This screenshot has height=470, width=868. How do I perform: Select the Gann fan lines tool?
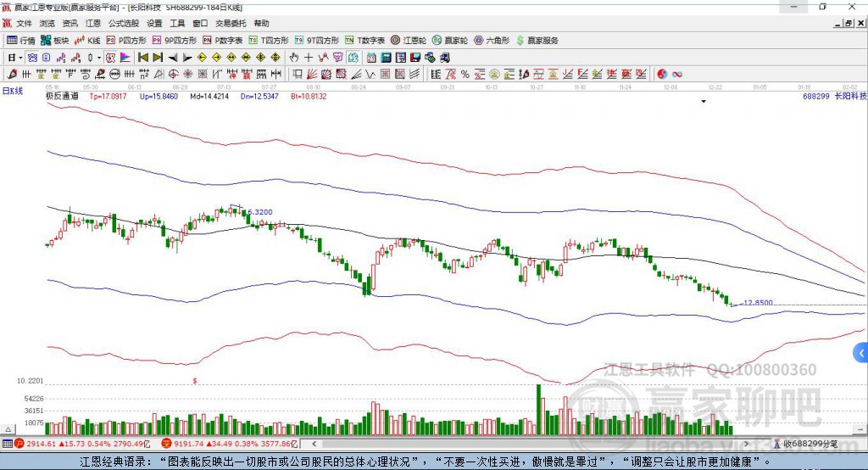pyautogui.click(x=312, y=75)
